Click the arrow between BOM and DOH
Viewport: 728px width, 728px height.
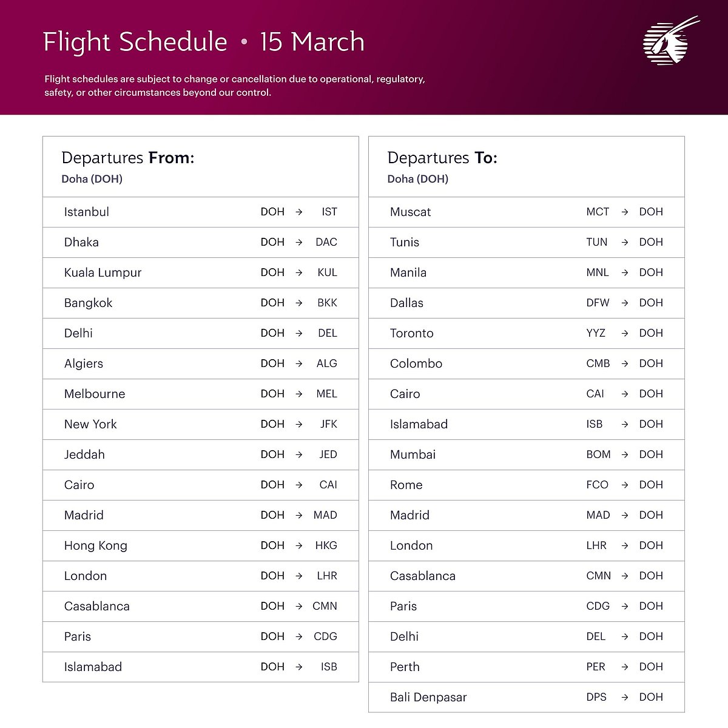point(624,454)
